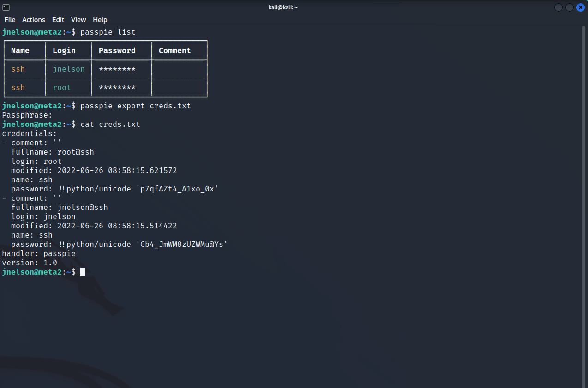
Task: Select the Password column header in the table
Action: tap(117, 51)
